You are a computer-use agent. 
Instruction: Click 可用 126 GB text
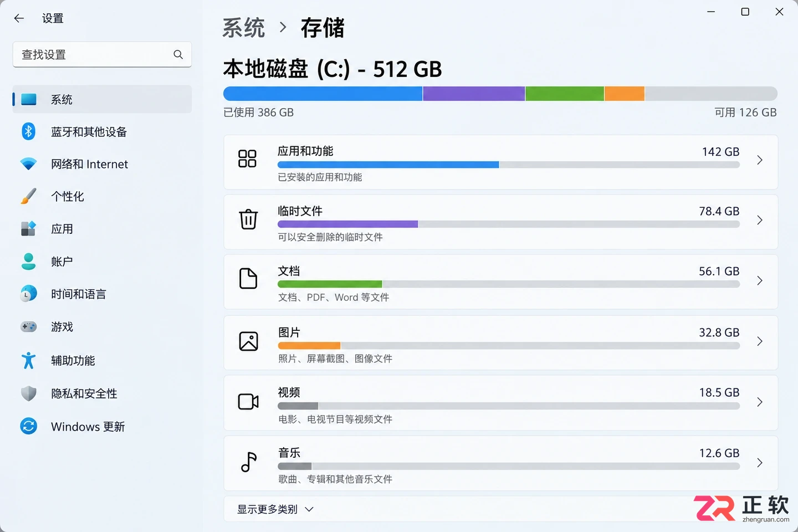pos(745,112)
